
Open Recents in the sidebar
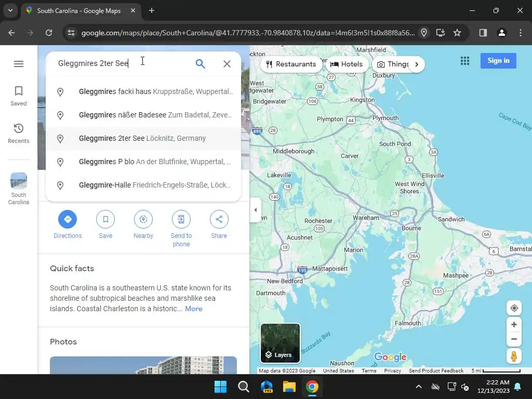(18, 134)
